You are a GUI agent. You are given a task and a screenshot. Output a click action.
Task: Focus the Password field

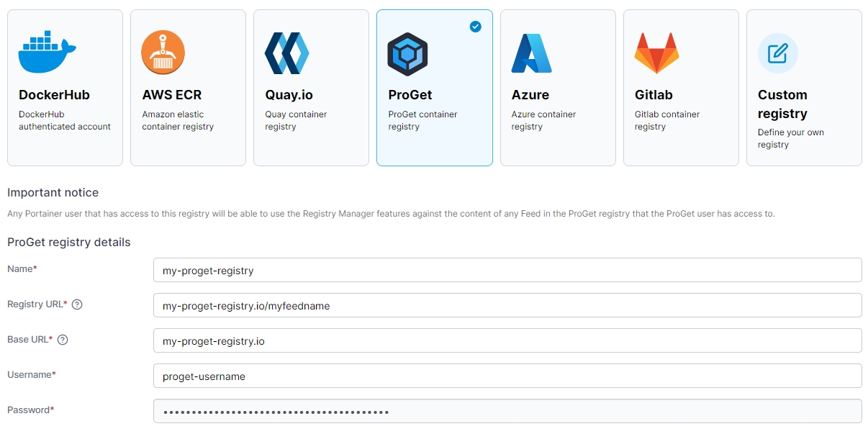click(x=507, y=412)
